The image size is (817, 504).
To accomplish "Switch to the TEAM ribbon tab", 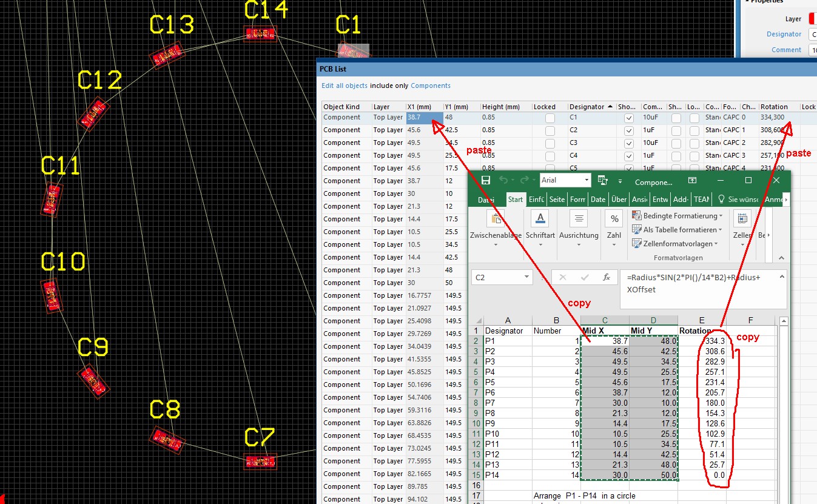I will (702, 199).
